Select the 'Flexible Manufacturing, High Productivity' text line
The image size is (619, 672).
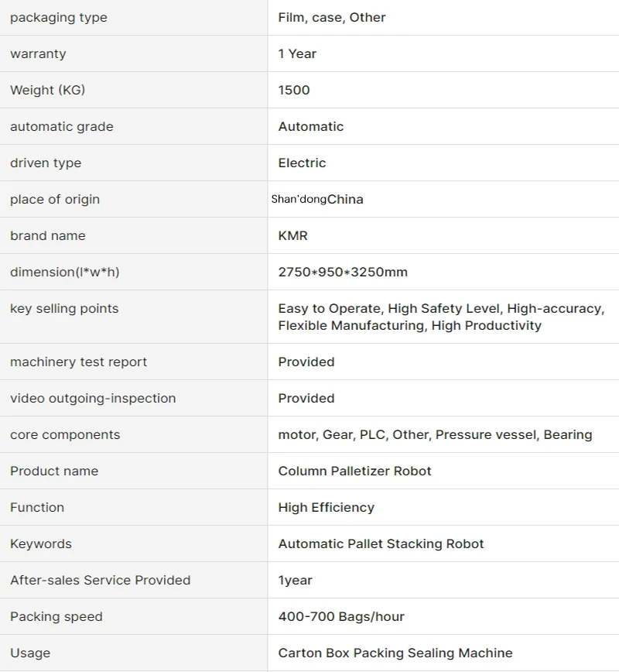pyautogui.click(x=410, y=326)
